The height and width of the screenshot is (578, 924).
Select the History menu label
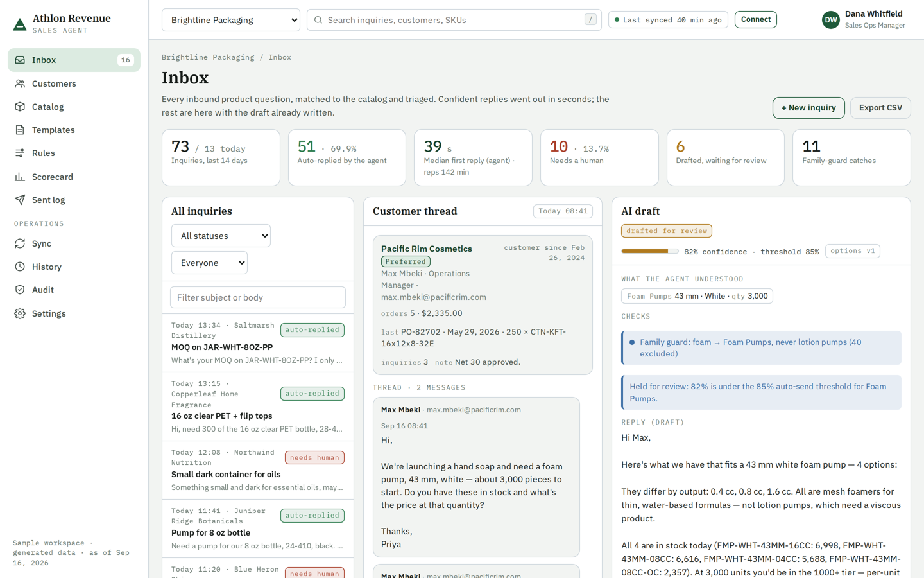click(x=47, y=267)
